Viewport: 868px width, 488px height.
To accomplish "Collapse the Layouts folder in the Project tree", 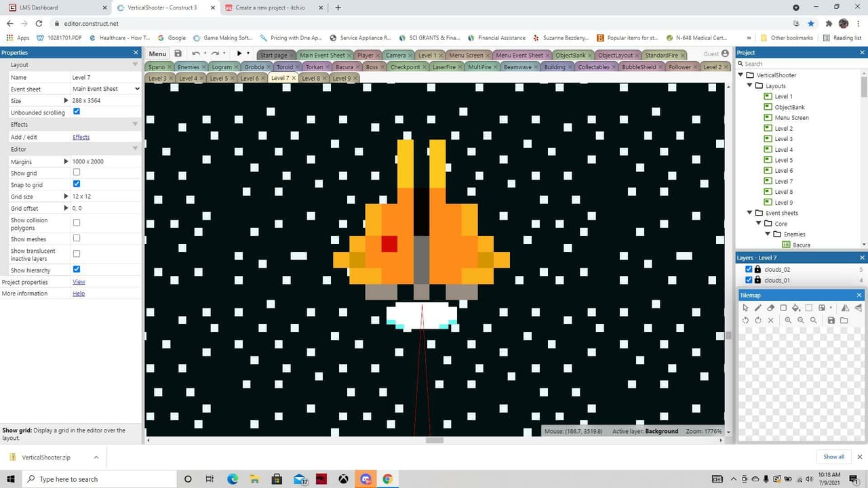I will tap(750, 86).
